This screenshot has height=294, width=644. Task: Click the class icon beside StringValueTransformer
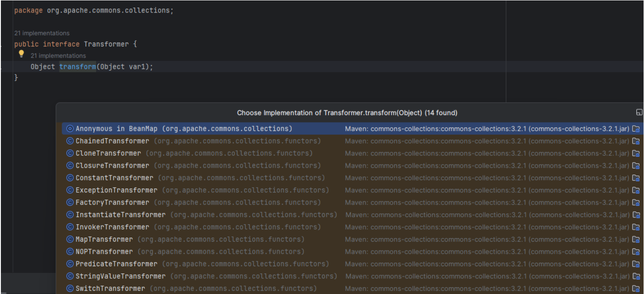(70, 276)
